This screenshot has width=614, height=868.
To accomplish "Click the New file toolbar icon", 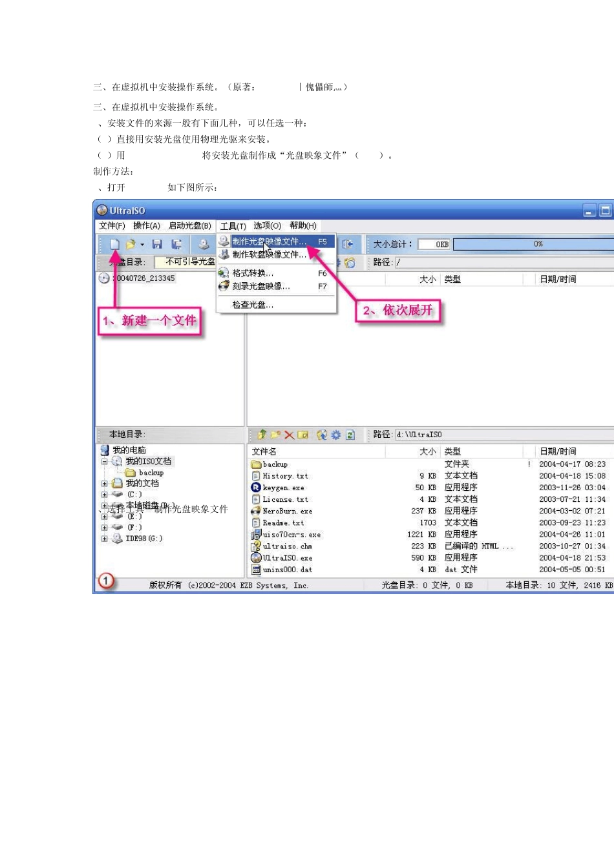I will 114,244.
